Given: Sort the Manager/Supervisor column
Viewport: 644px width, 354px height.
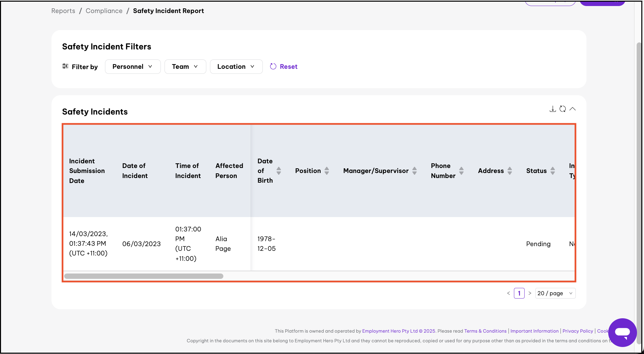Looking at the screenshot, I should pos(414,171).
